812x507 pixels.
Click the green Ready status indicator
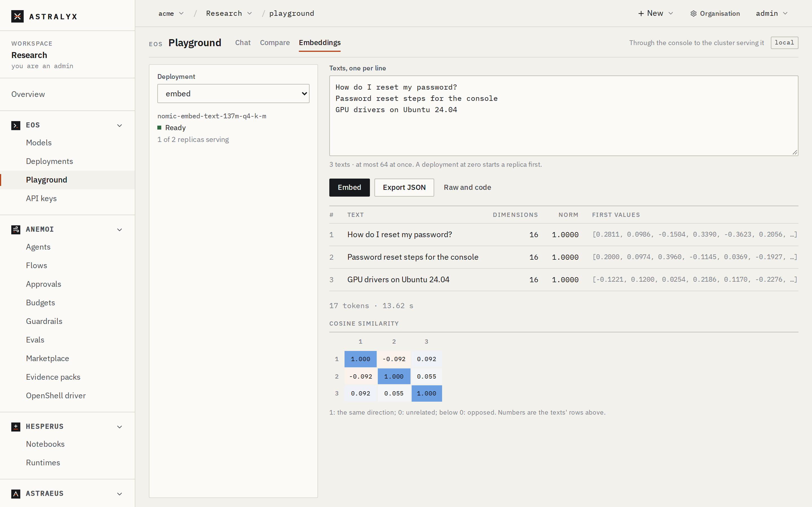pos(159,128)
